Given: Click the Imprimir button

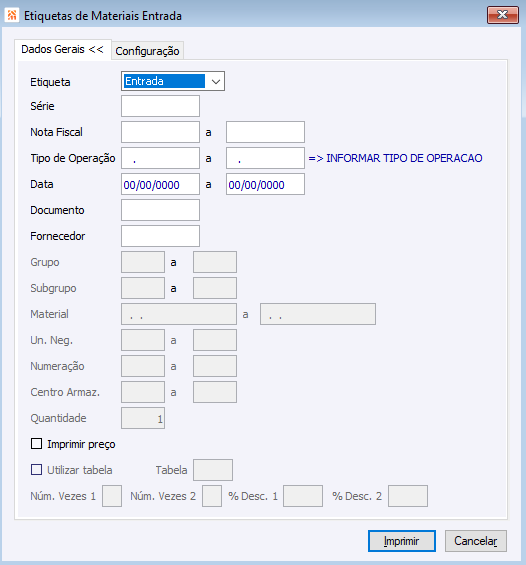Looking at the screenshot, I should click(x=402, y=541).
